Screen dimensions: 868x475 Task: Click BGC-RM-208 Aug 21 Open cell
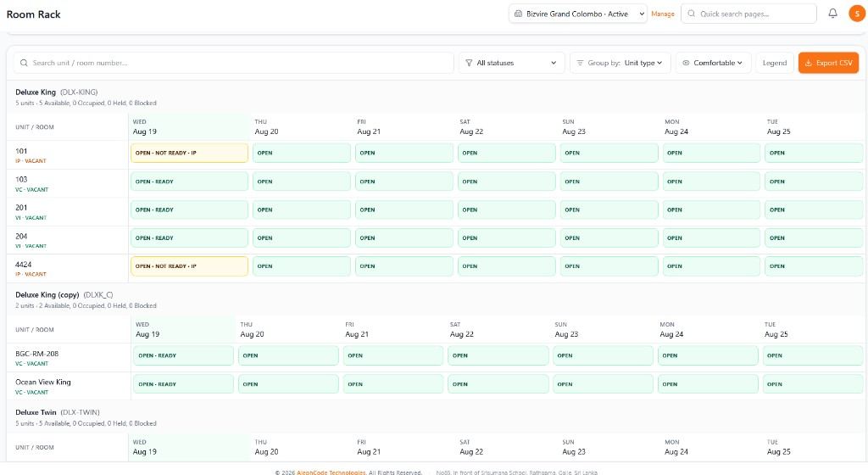click(x=393, y=355)
